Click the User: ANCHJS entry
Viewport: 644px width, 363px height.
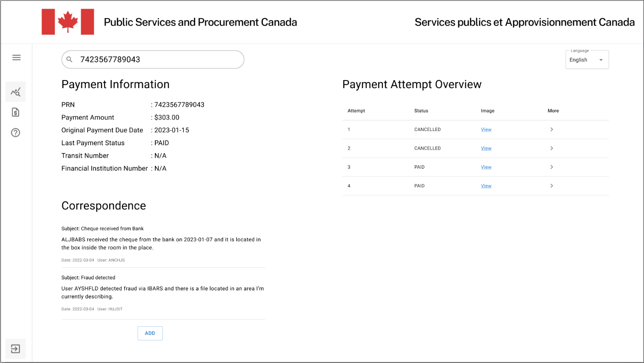(111, 260)
